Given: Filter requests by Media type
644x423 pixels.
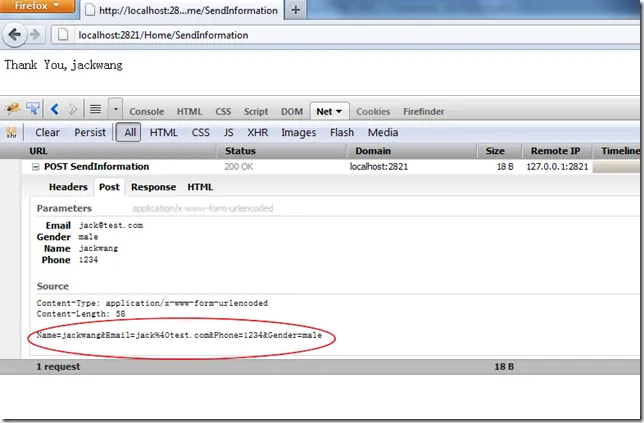Looking at the screenshot, I should (383, 133).
